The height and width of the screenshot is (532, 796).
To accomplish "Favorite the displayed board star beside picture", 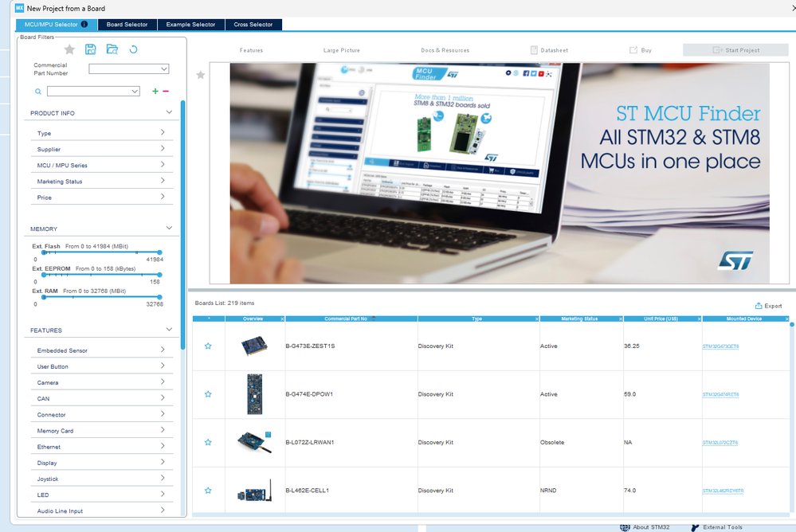I will coord(201,75).
